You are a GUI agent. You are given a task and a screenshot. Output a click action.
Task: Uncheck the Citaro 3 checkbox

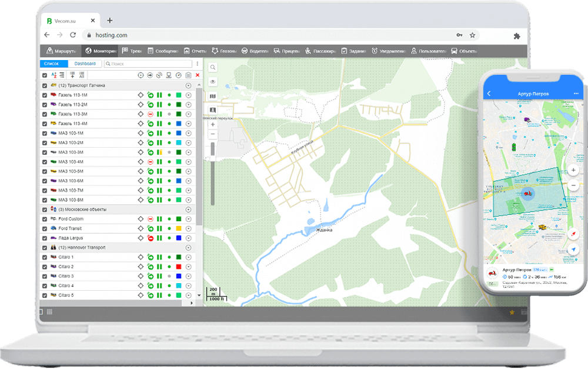coord(45,276)
